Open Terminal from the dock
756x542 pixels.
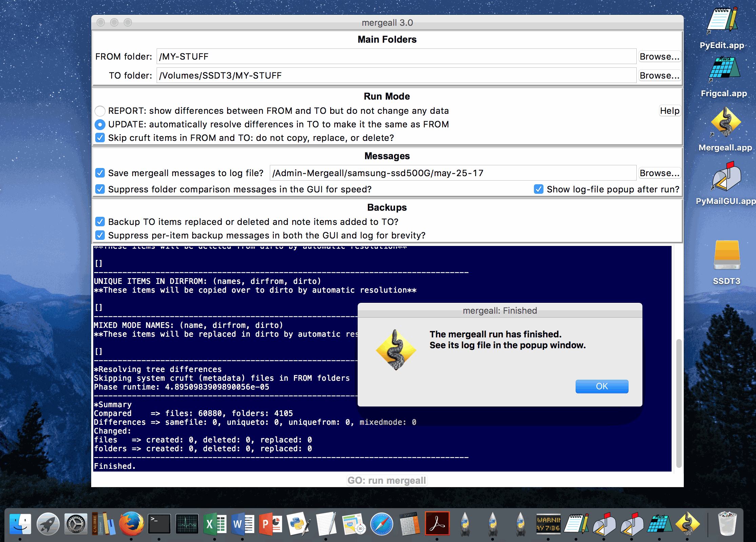tap(159, 524)
